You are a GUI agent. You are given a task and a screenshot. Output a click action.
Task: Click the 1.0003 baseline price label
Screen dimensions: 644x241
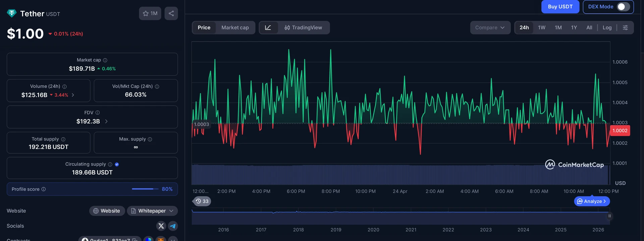tap(202, 124)
